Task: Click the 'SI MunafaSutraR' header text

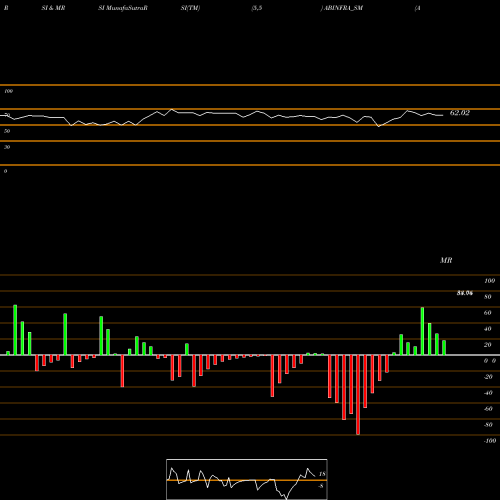Action: pos(123,8)
